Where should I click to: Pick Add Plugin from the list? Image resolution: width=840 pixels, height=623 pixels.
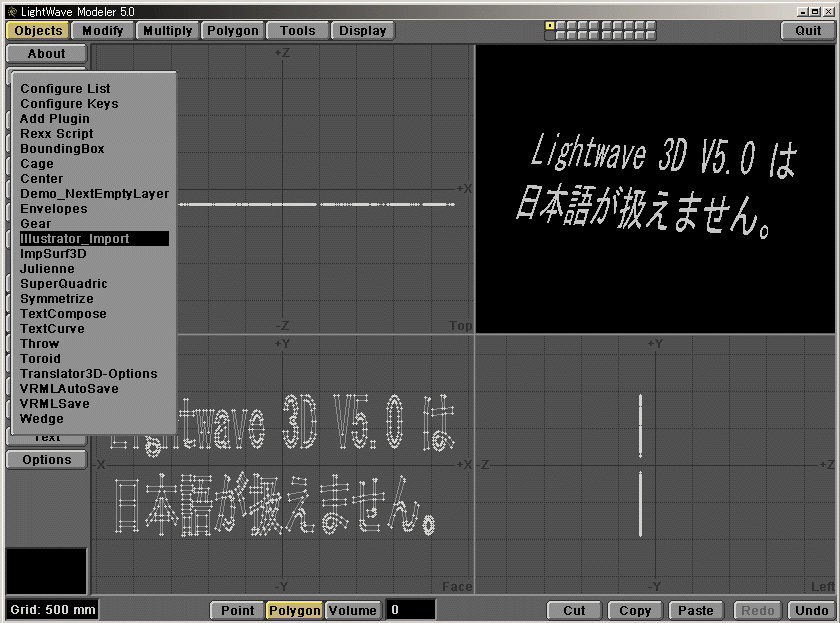click(x=55, y=119)
